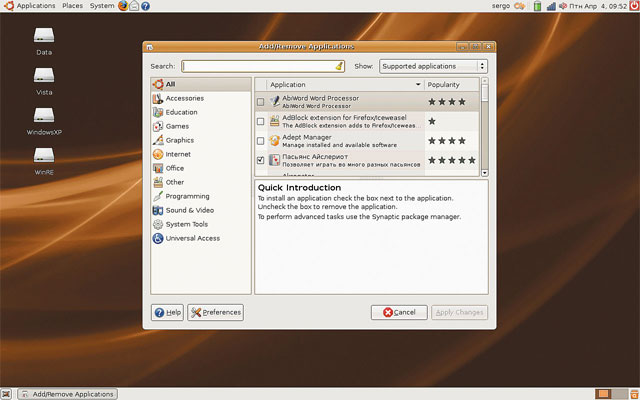Click the AdBlock extension app icon
Viewport: 640px width, 400px height.
pyautogui.click(x=275, y=121)
